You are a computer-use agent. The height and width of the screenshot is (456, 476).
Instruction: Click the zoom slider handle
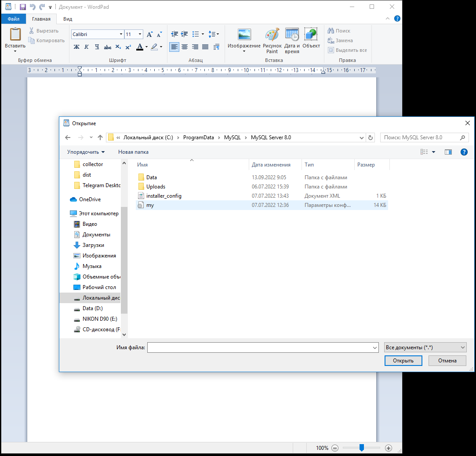coord(361,448)
